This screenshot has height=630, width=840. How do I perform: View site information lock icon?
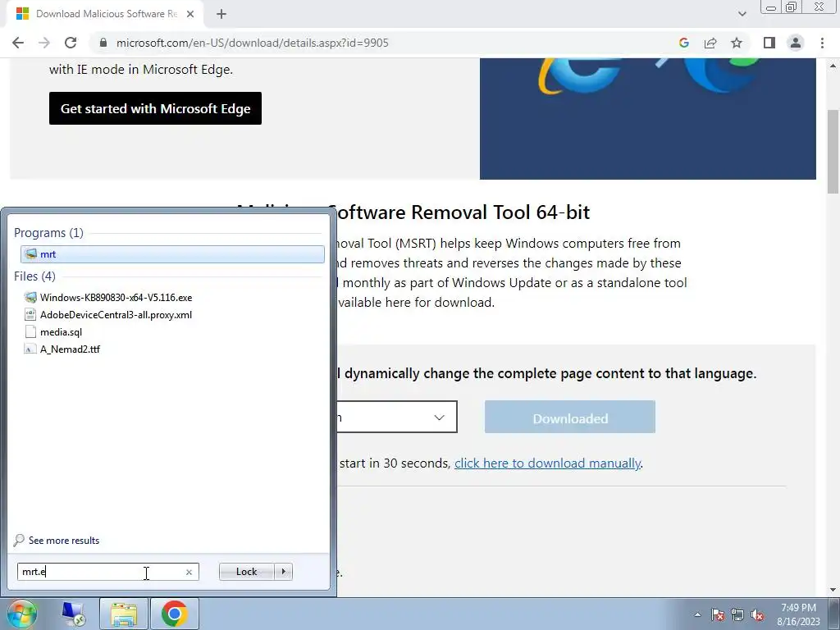coord(103,43)
